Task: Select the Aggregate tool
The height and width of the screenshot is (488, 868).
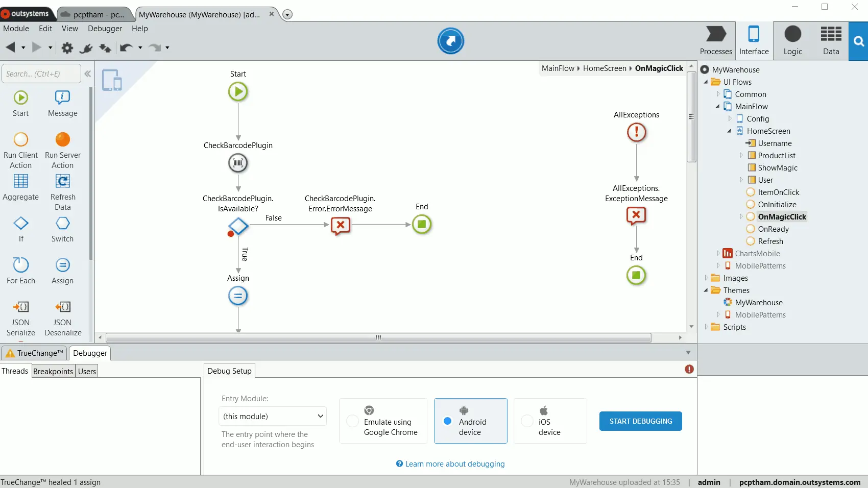Action: (20, 187)
